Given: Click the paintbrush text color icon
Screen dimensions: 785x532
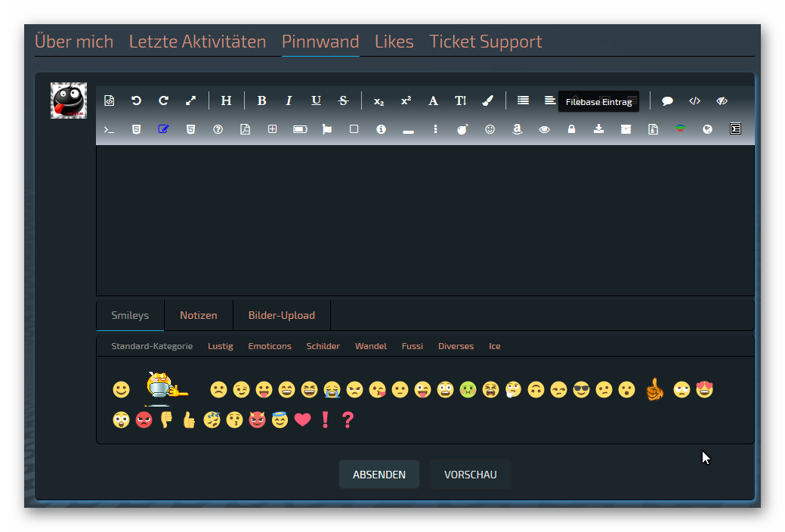Looking at the screenshot, I should coord(487,101).
